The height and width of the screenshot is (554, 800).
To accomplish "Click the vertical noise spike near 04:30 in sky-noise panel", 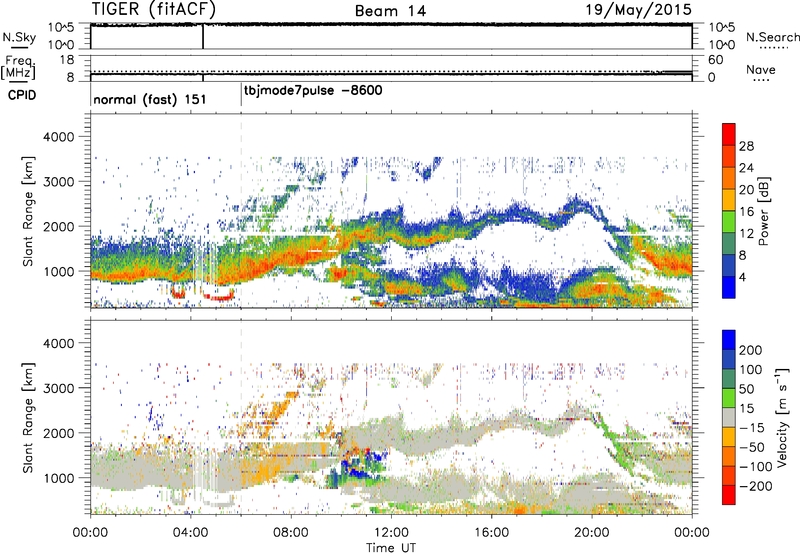I will pos(203,36).
